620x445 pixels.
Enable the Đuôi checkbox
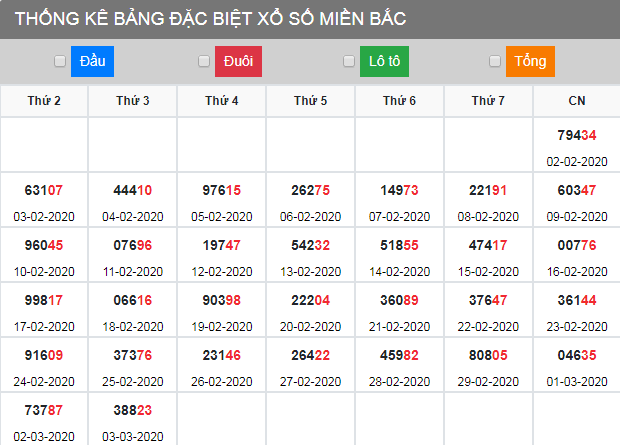coord(206,62)
